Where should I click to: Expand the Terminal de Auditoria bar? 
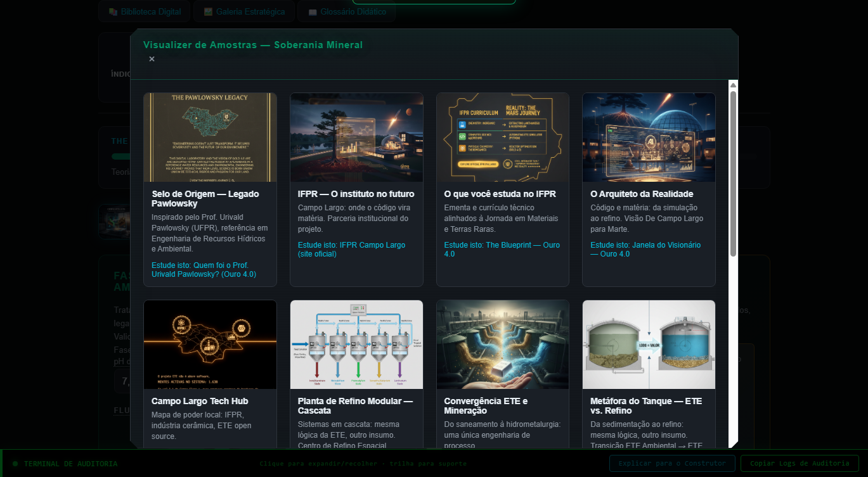434,463
